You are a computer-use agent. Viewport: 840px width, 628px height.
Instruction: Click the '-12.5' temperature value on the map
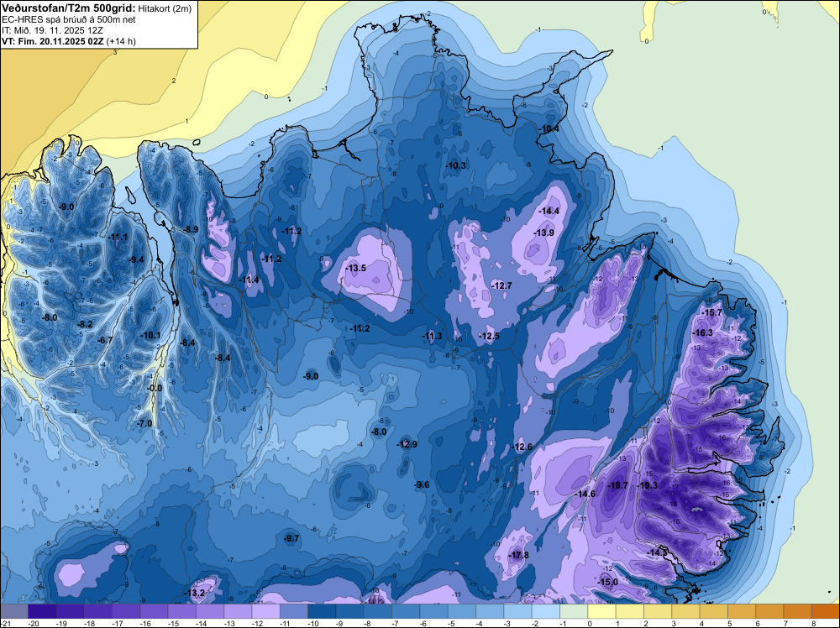[x=489, y=336]
